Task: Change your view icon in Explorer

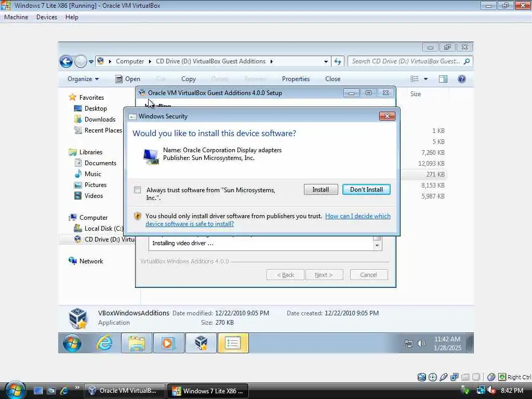Action: 414,79
